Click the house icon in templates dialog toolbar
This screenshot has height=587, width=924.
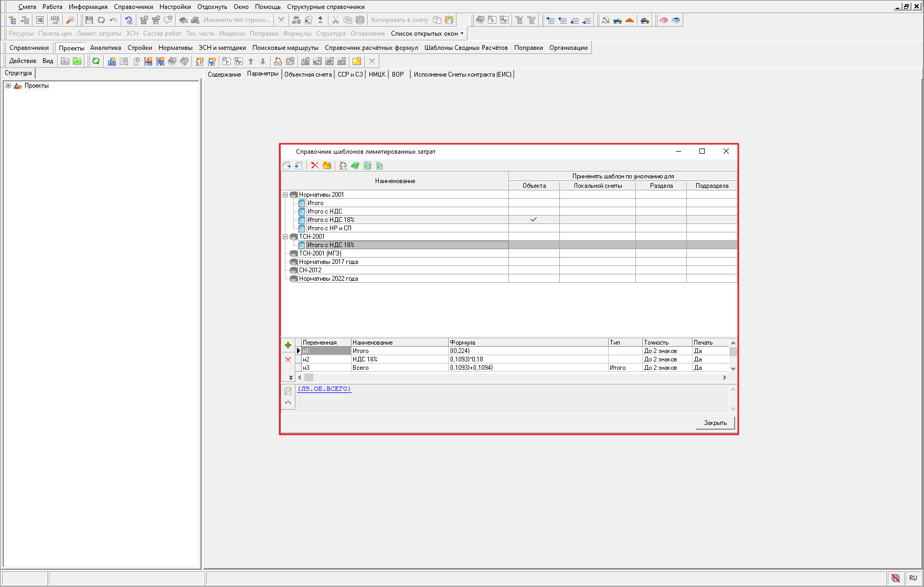(x=343, y=165)
